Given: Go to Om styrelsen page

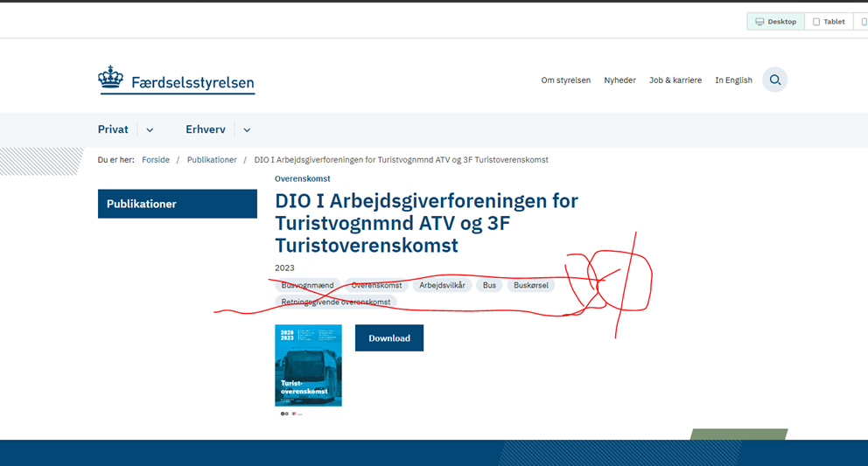Looking at the screenshot, I should pos(565,80).
